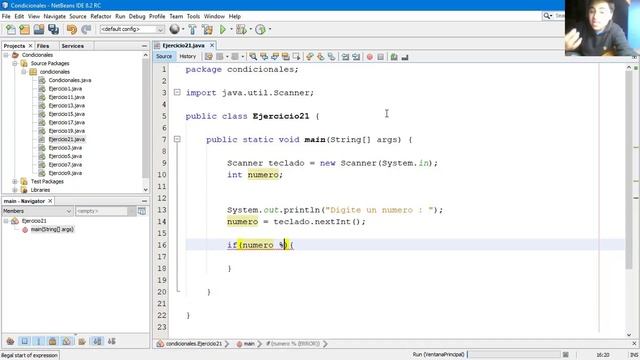Toggle Sort by Name in Navigator
Viewport: 640px width, 360px height.
coord(97,341)
